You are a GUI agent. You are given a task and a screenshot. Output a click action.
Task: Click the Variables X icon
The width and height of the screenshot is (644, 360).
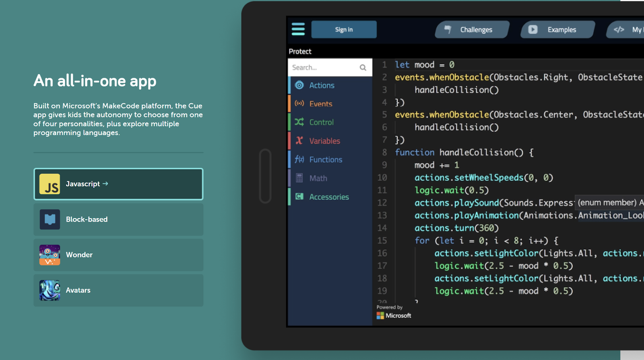click(x=299, y=140)
